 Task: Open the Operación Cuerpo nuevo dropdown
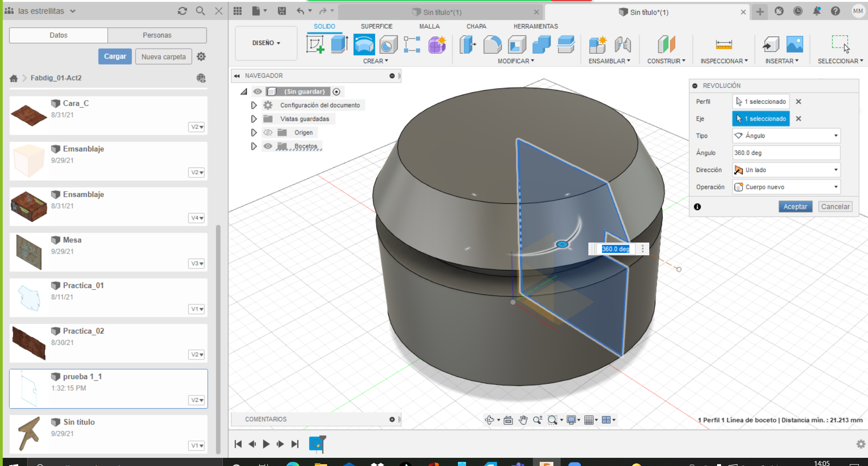coord(786,187)
